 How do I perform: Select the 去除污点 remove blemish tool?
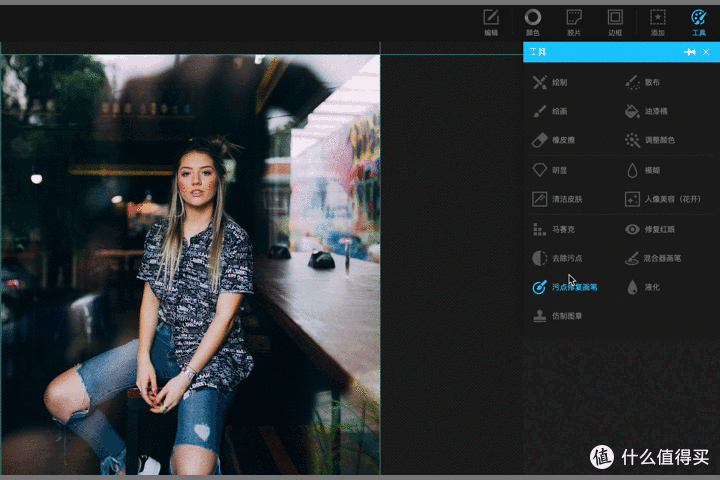tap(557, 258)
